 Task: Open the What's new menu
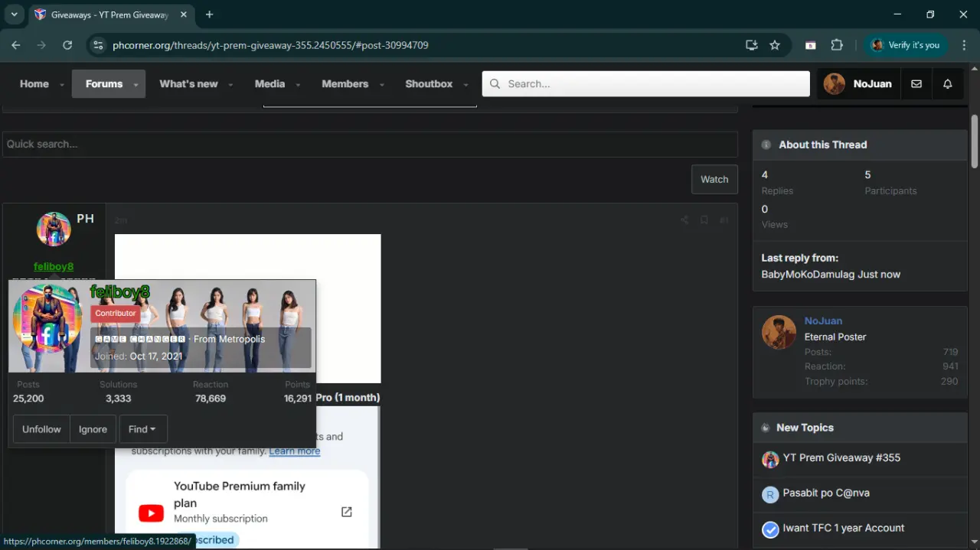click(188, 83)
